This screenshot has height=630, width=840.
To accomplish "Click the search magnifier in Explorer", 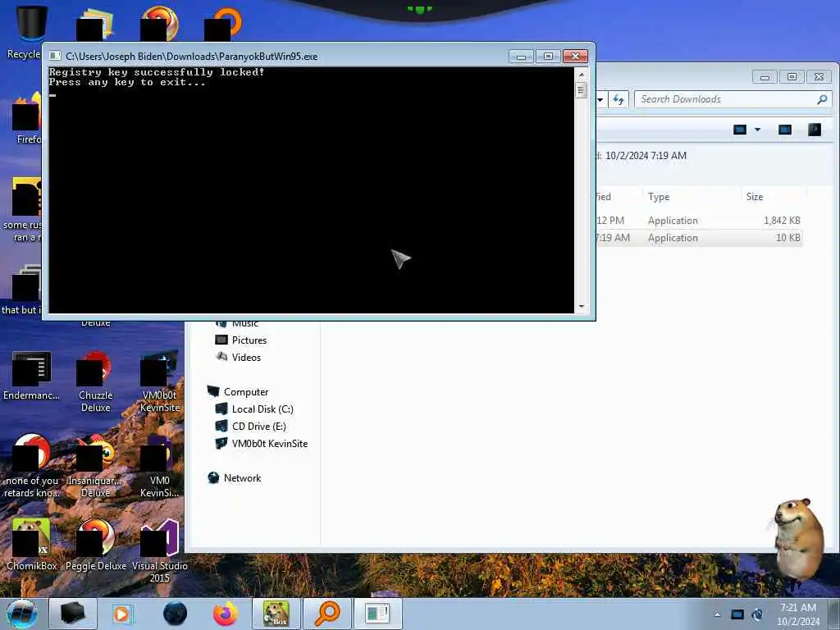I will [x=822, y=99].
